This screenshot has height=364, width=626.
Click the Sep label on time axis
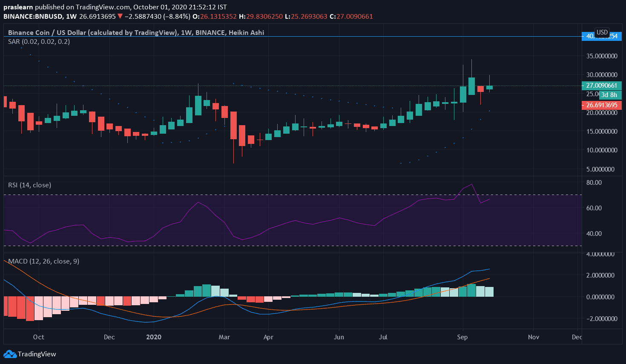tap(462, 337)
